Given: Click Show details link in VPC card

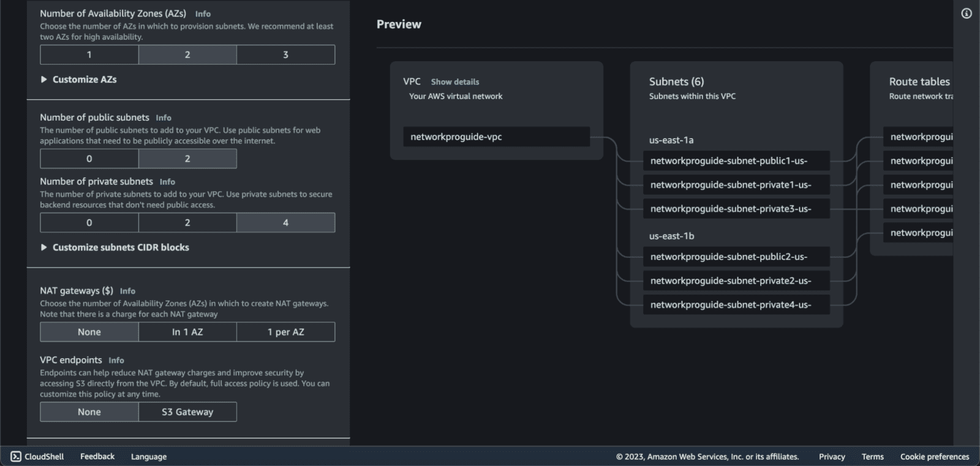Looking at the screenshot, I should 454,82.
